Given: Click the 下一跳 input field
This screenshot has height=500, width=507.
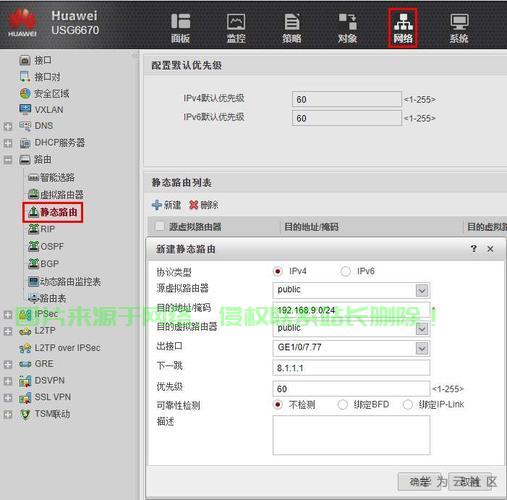Looking at the screenshot, I should coord(351,368).
